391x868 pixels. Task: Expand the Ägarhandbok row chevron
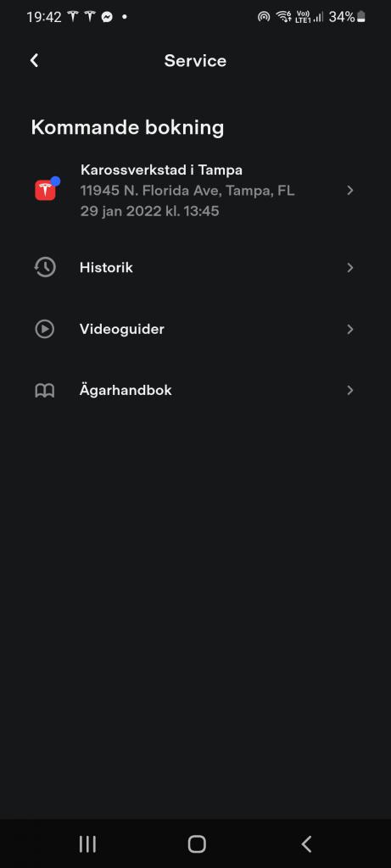click(x=349, y=390)
